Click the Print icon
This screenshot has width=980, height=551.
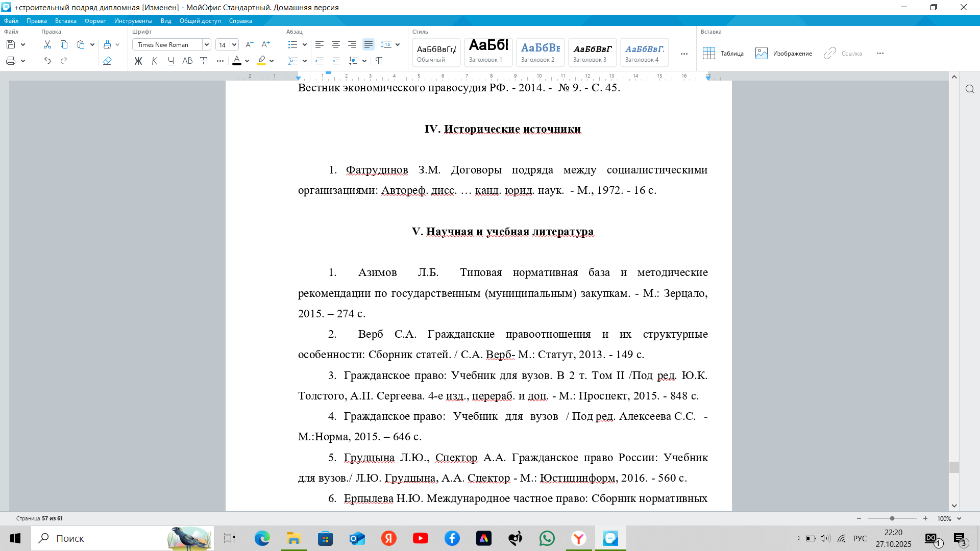click(x=11, y=61)
